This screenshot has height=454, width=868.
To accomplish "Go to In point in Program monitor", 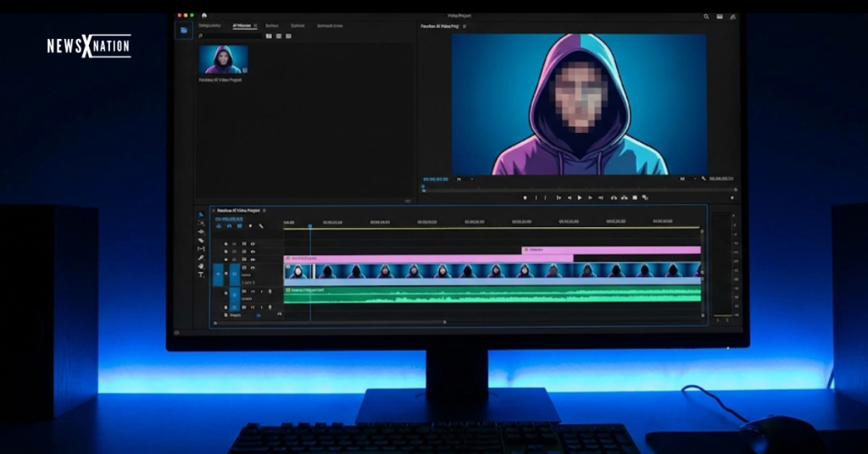I will [559, 197].
